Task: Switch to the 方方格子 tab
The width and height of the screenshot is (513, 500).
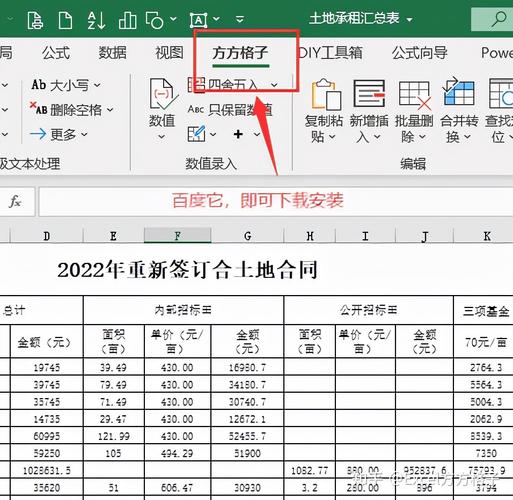Action: click(240, 53)
